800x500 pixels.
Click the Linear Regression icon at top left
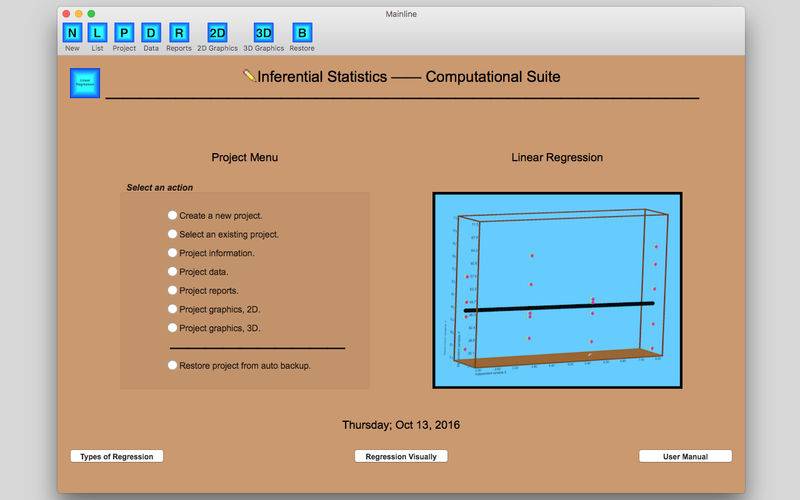[85, 83]
